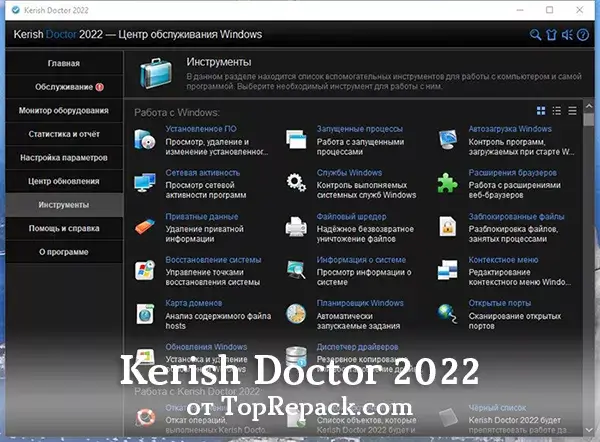
Task: Open the Настройка параметров section
Action: pos(64,158)
